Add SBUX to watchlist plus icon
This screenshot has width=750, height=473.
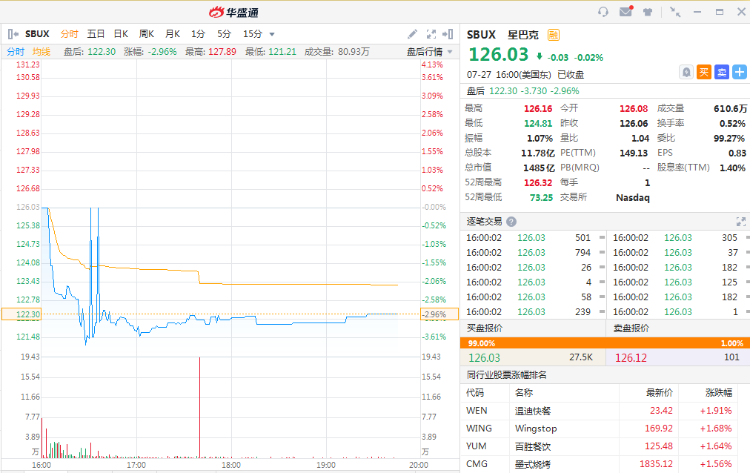coord(739,72)
